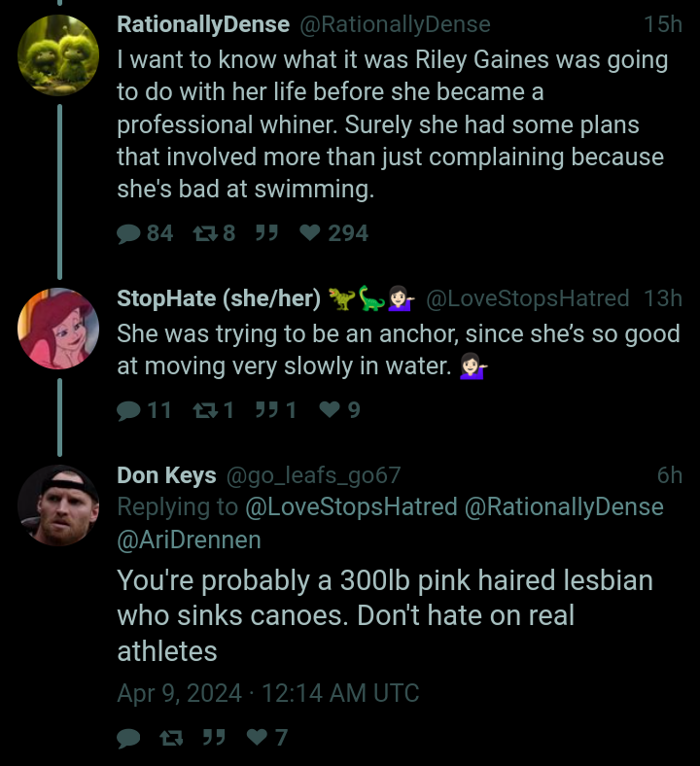Open the Don Keys profile photo
The width and height of the screenshot is (700, 766).
coord(58,505)
